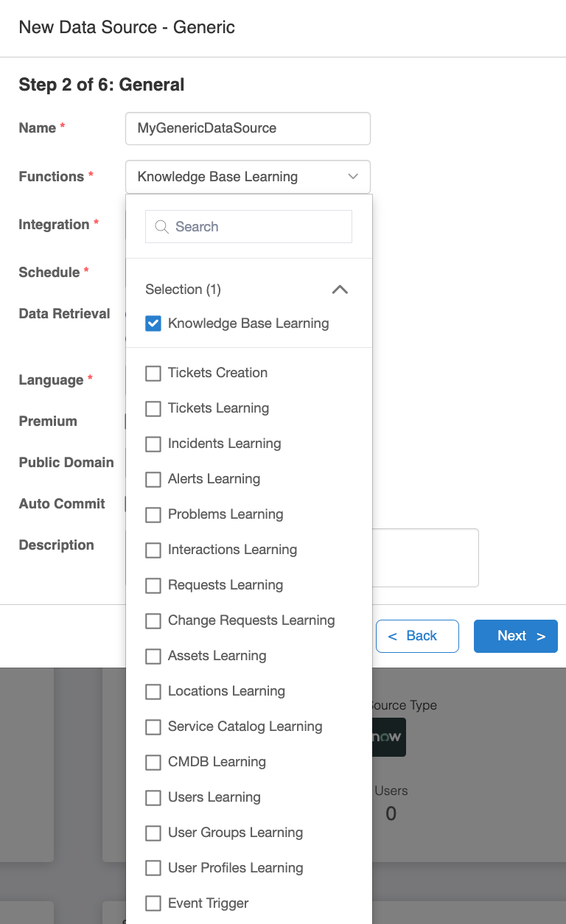Select the Requests Learning checkbox
This screenshot has height=924, width=566.
click(153, 585)
